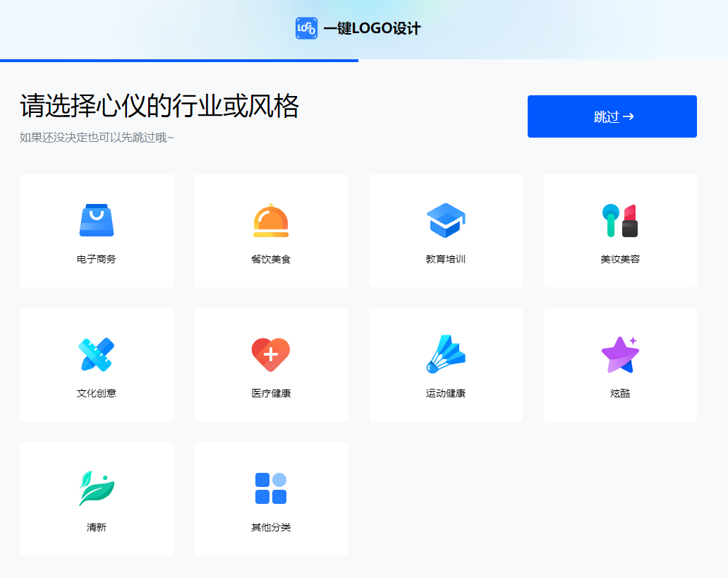Select the 电子商务 shopping bag icon
The width and height of the screenshot is (728, 578).
point(97,220)
